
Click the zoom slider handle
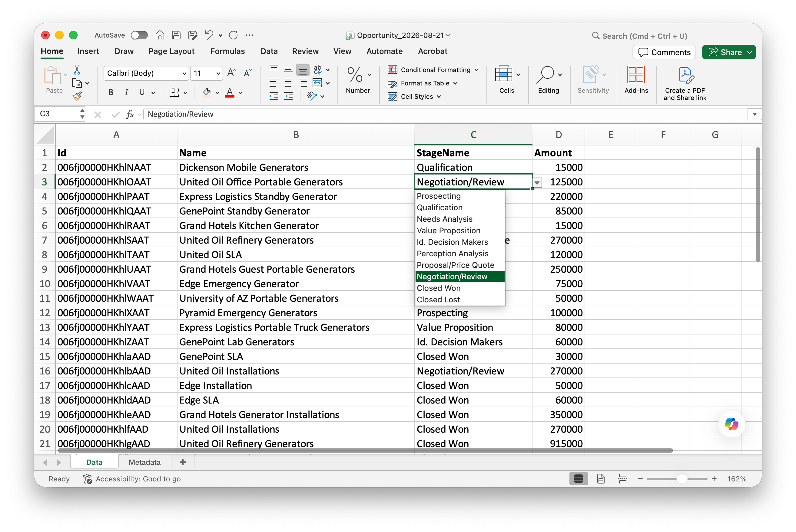tap(682, 479)
